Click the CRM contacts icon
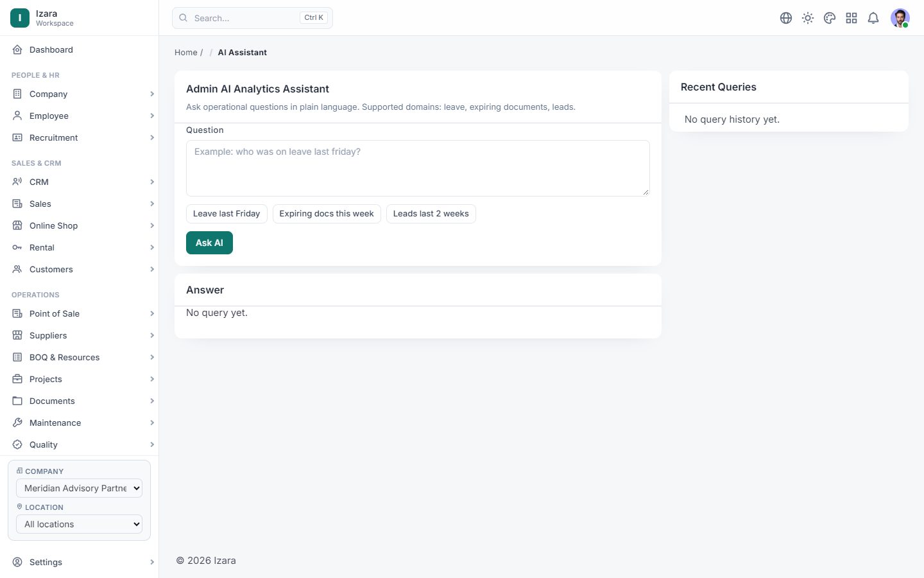924x578 pixels. click(x=17, y=182)
